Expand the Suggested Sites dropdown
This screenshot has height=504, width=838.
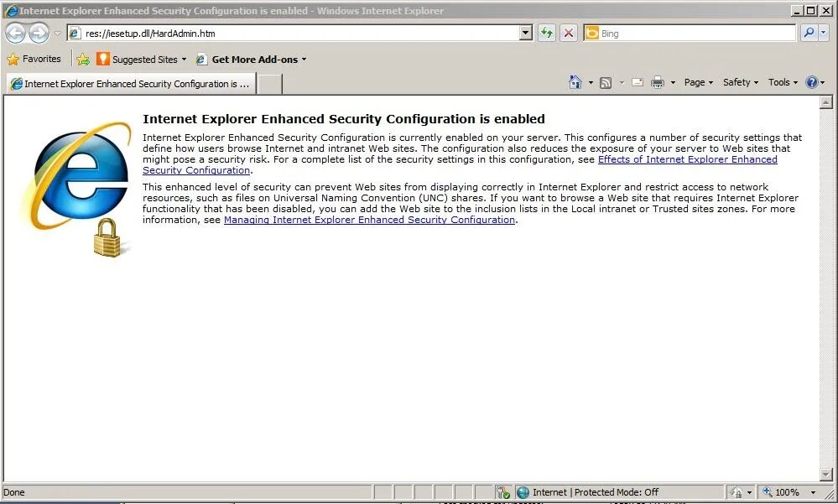[x=184, y=59]
